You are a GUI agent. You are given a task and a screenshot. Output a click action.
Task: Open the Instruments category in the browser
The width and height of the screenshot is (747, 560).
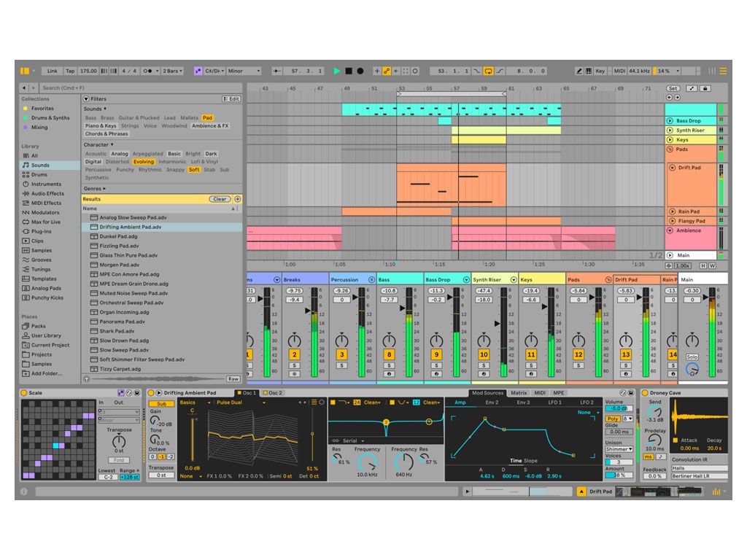pyautogui.click(x=46, y=184)
